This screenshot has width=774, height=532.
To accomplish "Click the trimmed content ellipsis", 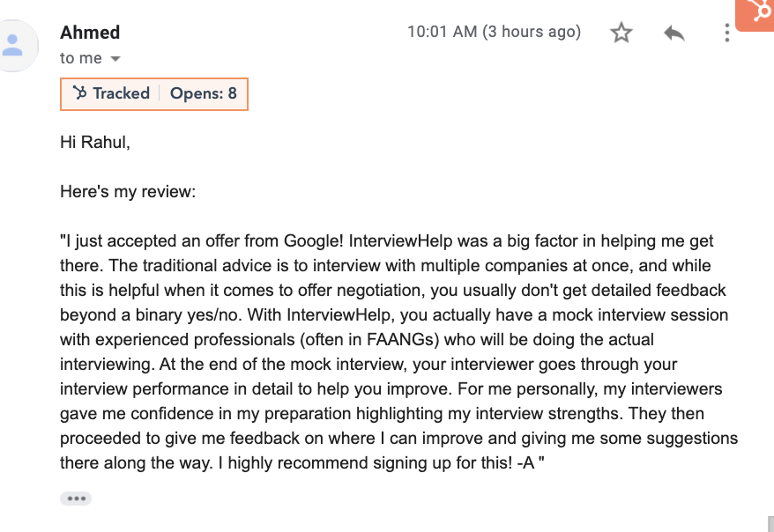I will point(76,498).
